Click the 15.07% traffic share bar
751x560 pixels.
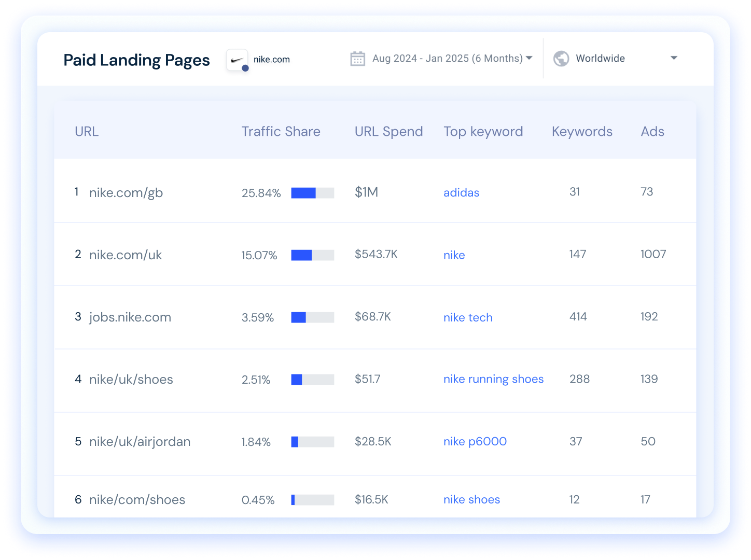313,255
